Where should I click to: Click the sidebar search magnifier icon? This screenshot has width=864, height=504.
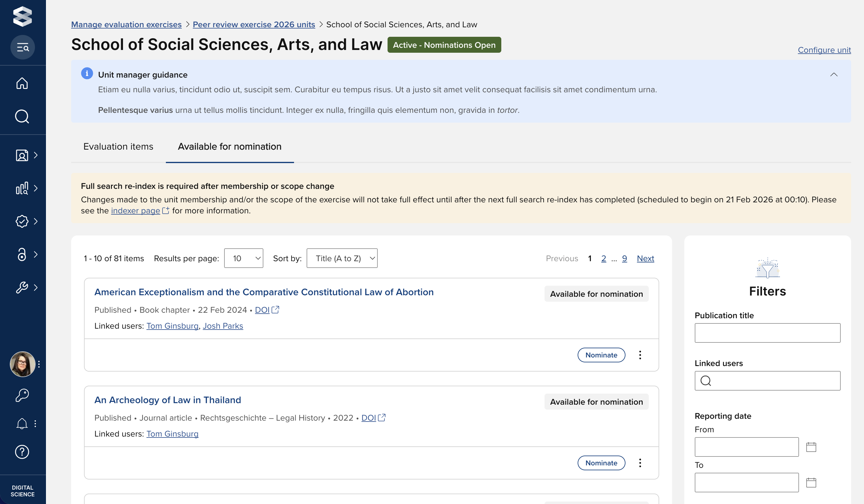22,116
